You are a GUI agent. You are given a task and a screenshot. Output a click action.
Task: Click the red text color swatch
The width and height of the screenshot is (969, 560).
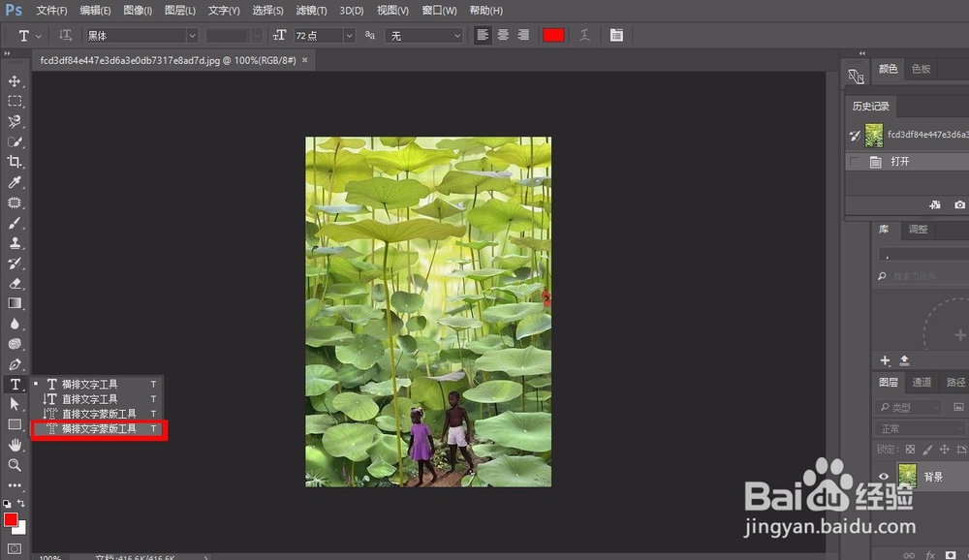pos(553,35)
